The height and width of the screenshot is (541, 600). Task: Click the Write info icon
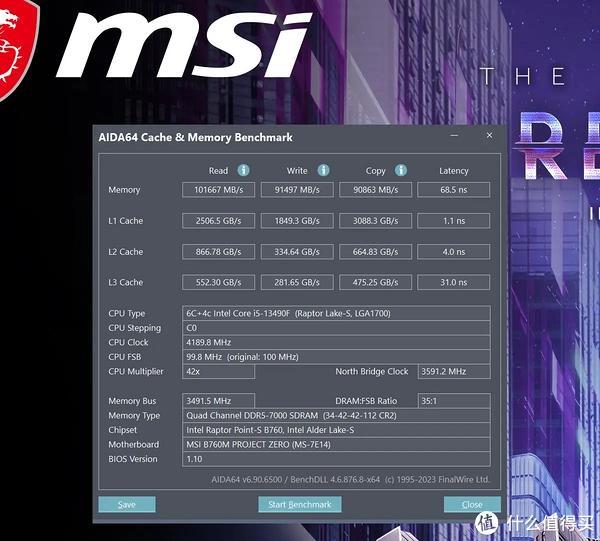(323, 170)
